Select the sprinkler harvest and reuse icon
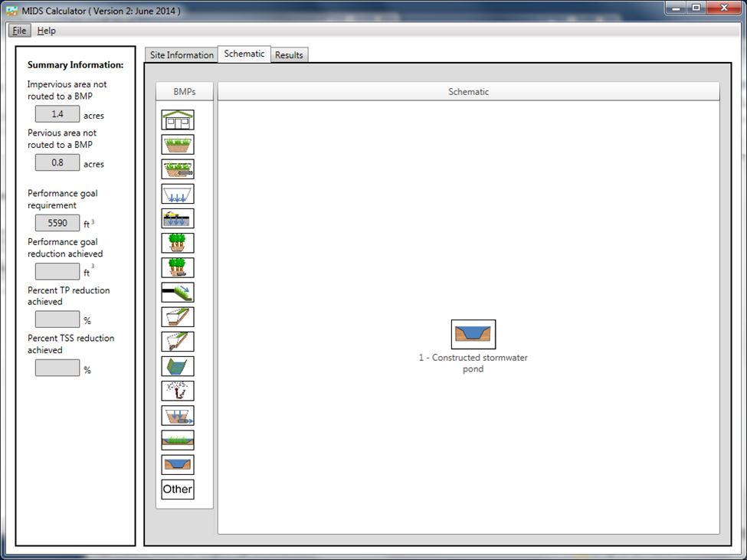 [x=178, y=391]
